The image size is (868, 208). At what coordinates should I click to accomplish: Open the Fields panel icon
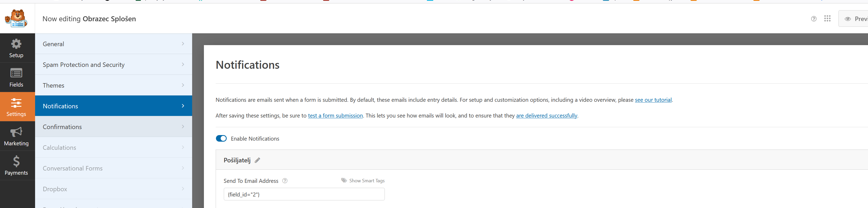16,73
